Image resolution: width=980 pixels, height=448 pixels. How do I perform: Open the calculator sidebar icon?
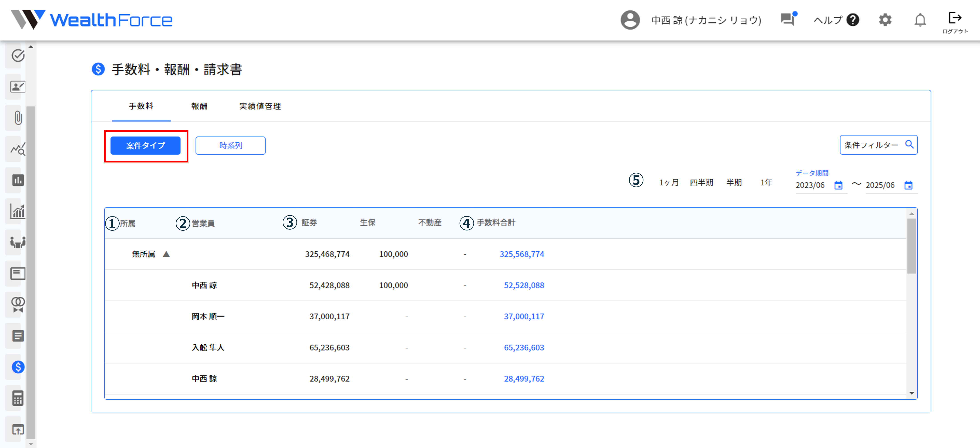tap(18, 399)
